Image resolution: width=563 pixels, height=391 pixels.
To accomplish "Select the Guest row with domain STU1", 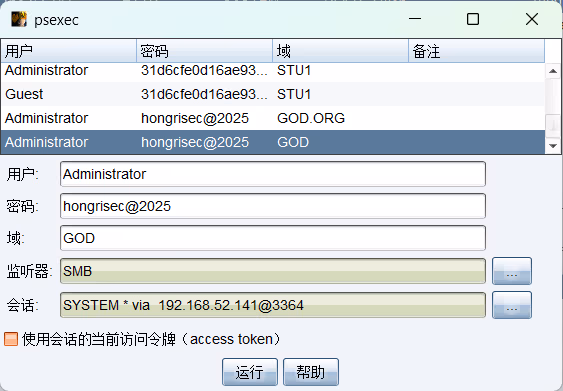I will pyautogui.click(x=273, y=94).
